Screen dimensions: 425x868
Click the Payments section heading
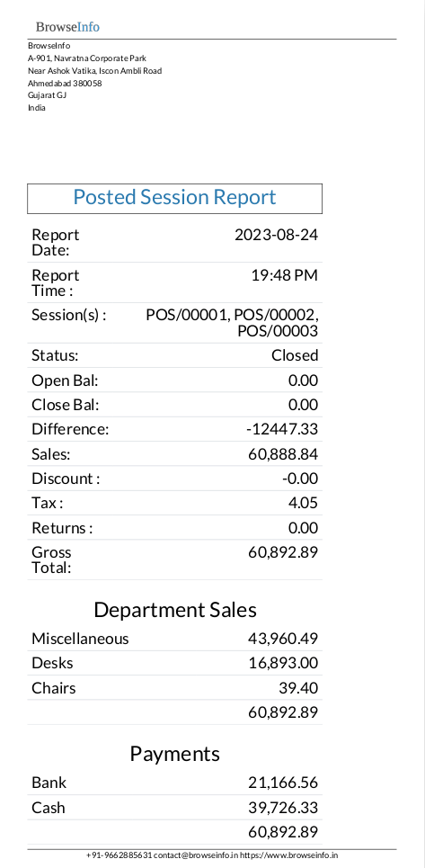(174, 754)
